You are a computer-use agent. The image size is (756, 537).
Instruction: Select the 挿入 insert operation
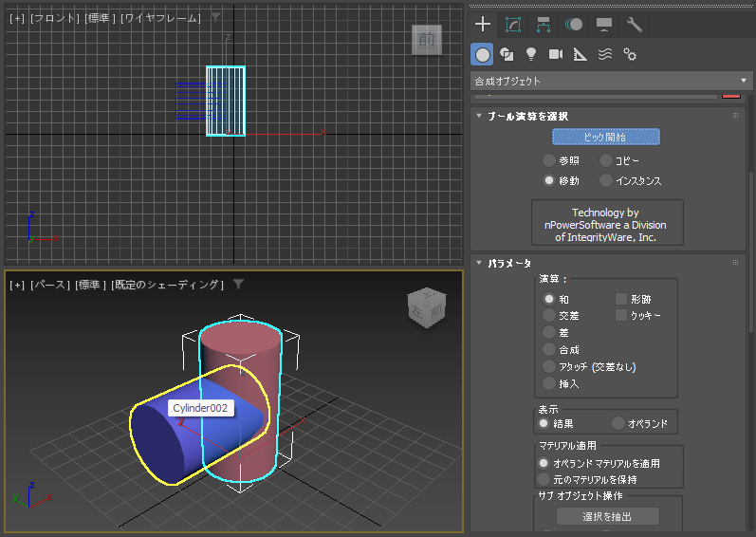pos(549,383)
